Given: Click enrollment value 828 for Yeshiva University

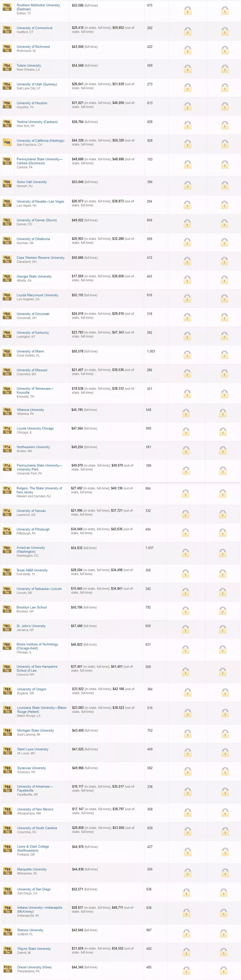Looking at the screenshot, I should pyautogui.click(x=150, y=122).
